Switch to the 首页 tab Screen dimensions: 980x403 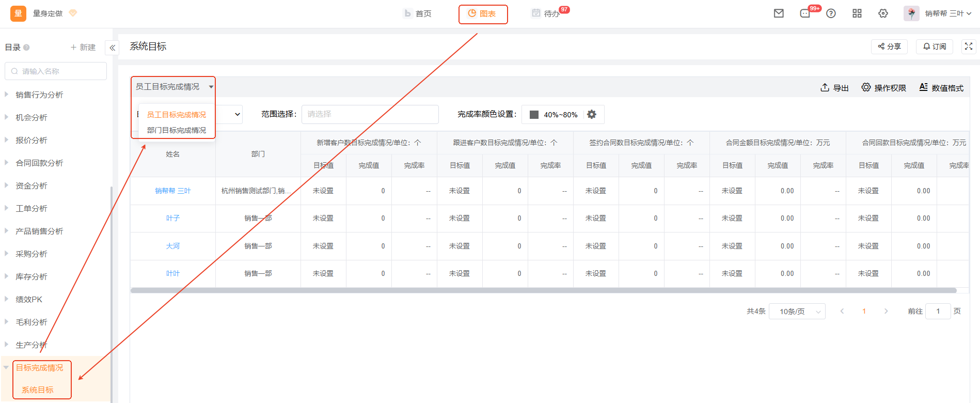point(418,13)
